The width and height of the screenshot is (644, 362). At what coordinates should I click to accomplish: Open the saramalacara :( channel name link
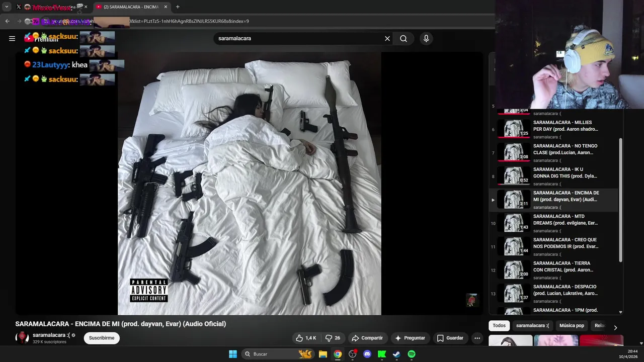click(x=51, y=335)
